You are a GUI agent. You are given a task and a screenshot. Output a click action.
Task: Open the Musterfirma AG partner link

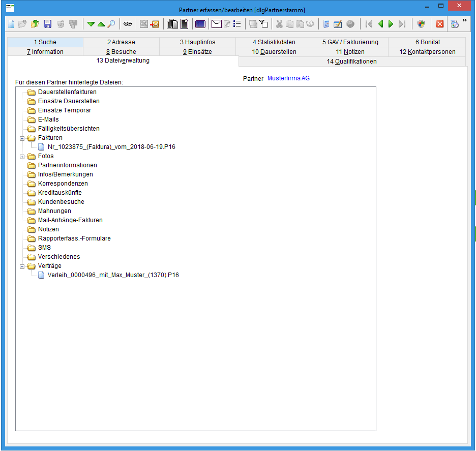pyautogui.click(x=288, y=78)
